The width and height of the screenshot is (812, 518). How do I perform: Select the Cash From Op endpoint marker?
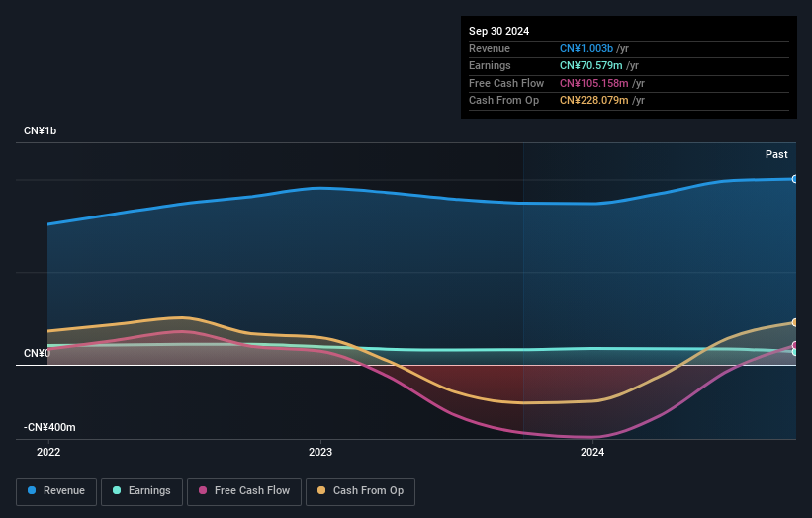[x=795, y=322]
